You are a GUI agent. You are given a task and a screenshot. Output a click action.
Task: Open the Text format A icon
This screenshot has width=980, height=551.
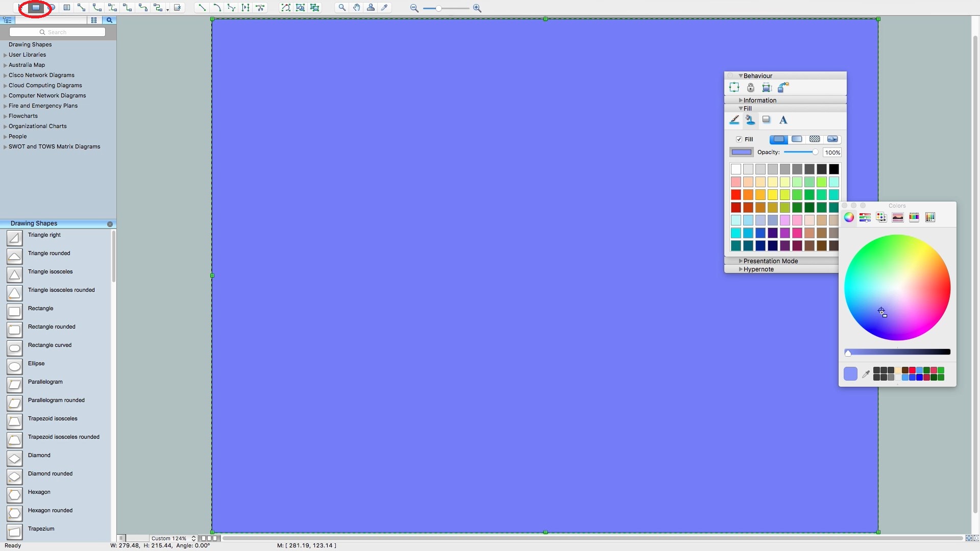point(783,120)
